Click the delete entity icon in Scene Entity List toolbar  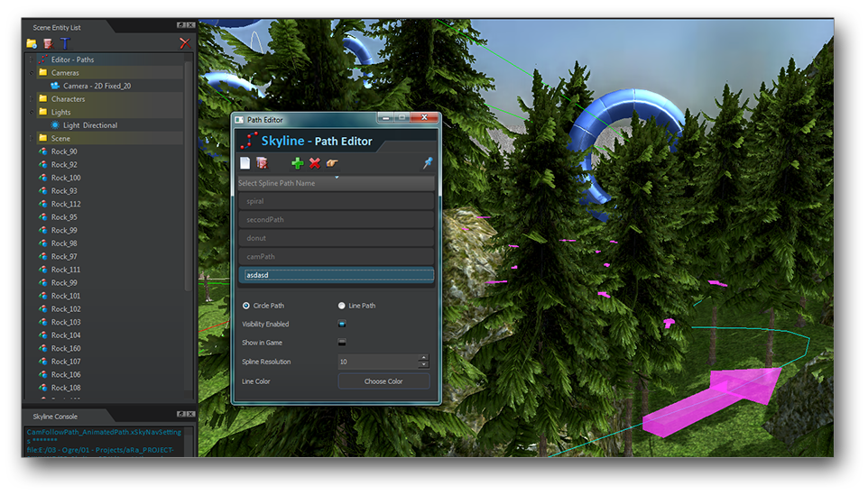click(48, 43)
